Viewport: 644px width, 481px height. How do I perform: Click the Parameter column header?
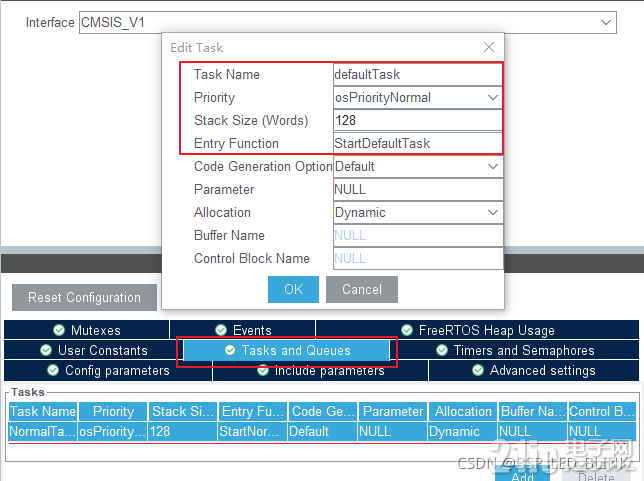pyautogui.click(x=393, y=411)
